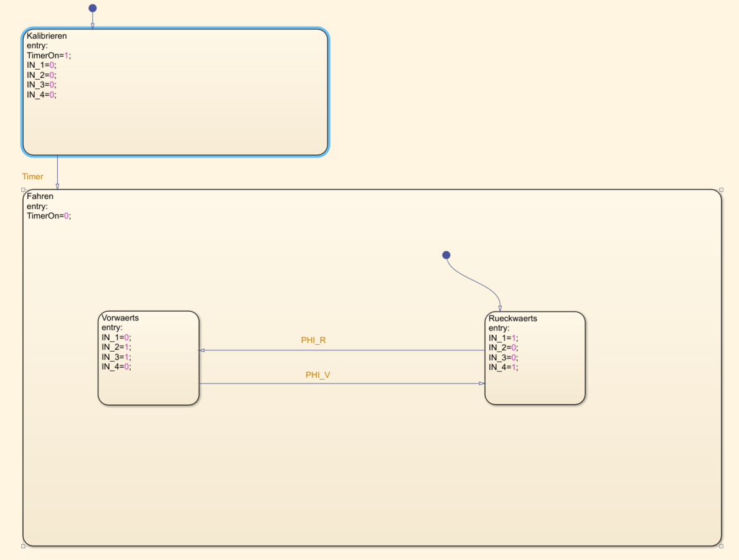
Task: Click the bottom-right resize handle of Fahren
Action: point(721,546)
